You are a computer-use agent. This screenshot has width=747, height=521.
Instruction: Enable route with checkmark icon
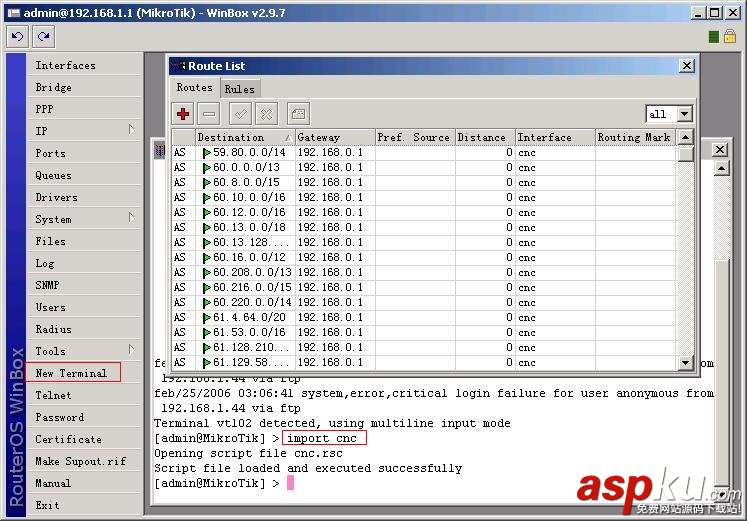240,114
